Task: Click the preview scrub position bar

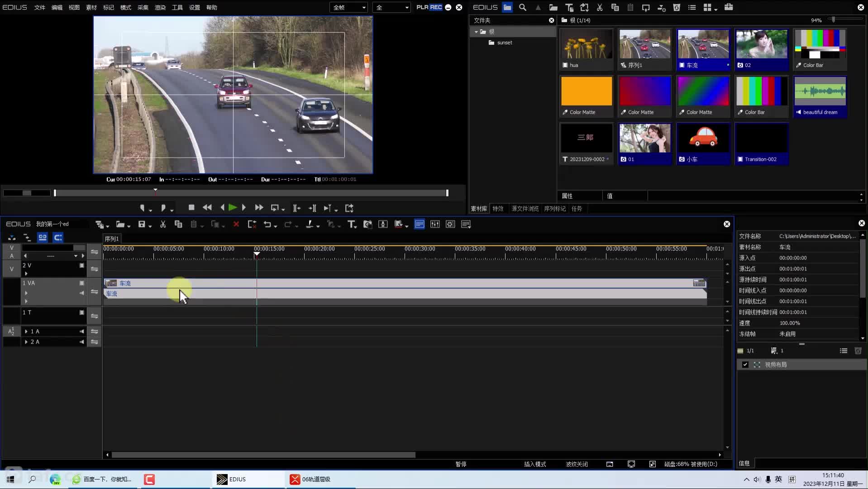Action: click(x=251, y=193)
